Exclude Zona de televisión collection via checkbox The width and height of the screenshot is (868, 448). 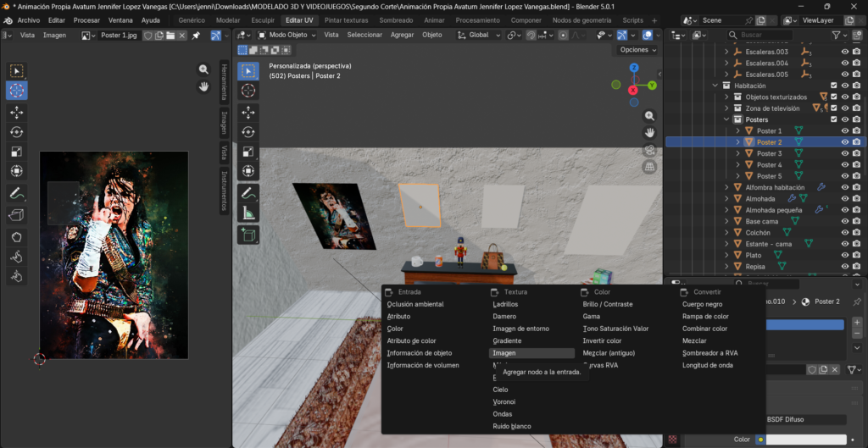[834, 108]
